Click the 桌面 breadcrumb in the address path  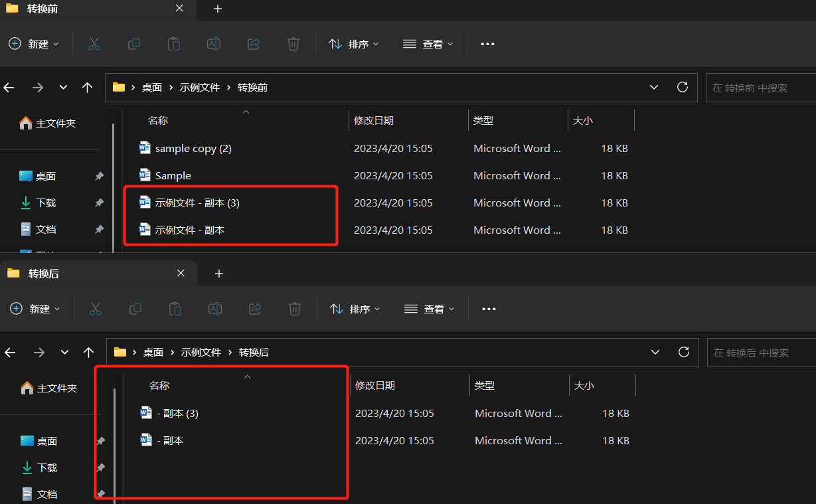153,87
